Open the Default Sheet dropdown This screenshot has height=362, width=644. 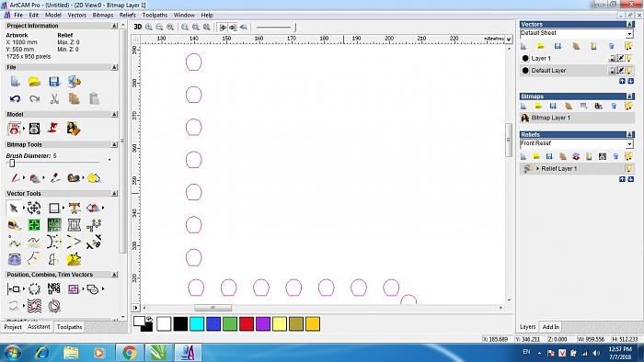tap(577, 33)
